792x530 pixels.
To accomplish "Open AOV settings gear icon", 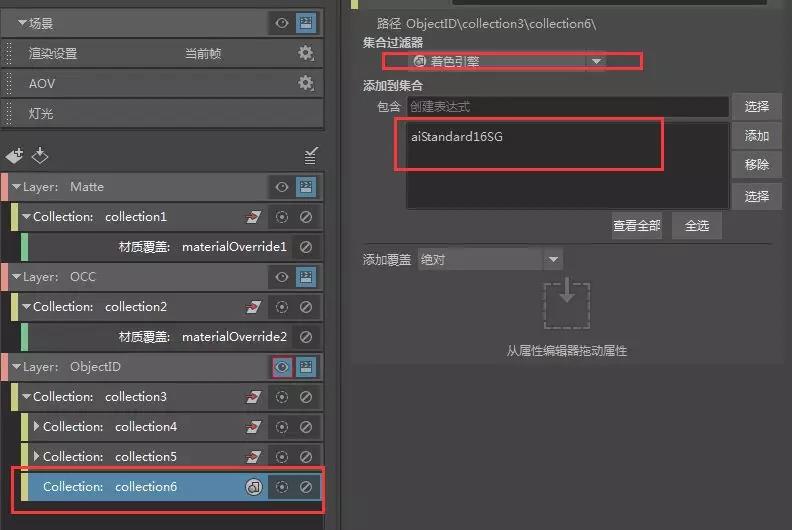I will click(x=306, y=83).
